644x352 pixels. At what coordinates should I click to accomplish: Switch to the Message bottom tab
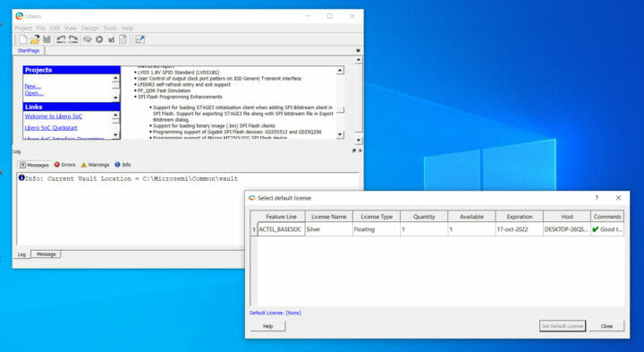pos(46,254)
